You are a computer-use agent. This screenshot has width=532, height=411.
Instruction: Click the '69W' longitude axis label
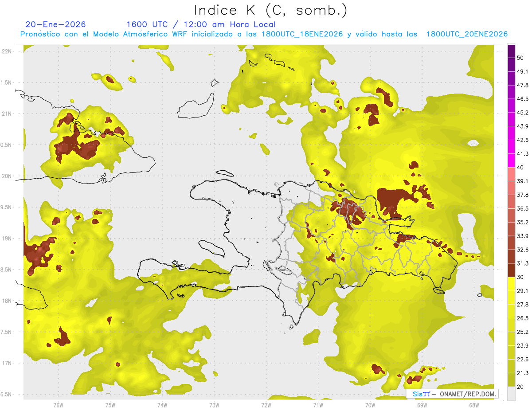coord(422,405)
